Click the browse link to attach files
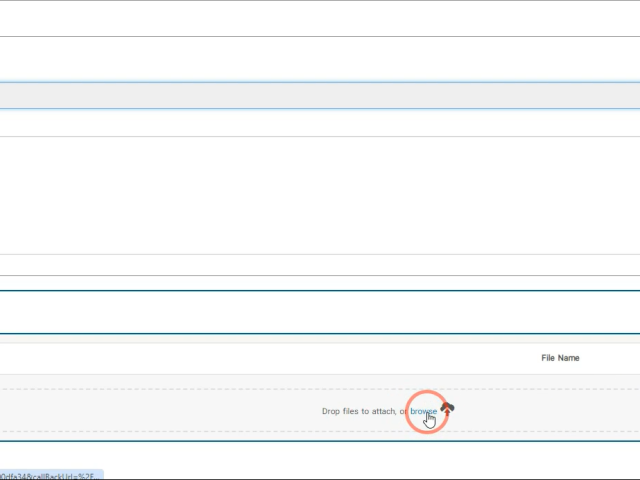640x480 pixels. [422, 411]
